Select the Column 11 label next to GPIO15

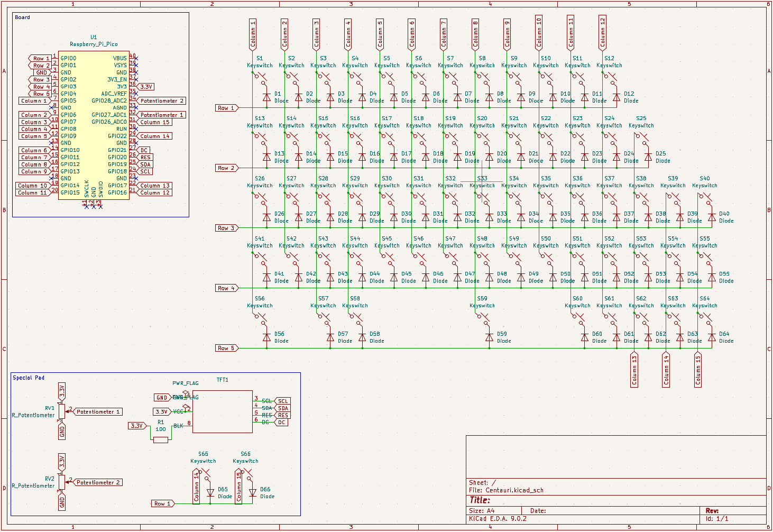[33, 192]
